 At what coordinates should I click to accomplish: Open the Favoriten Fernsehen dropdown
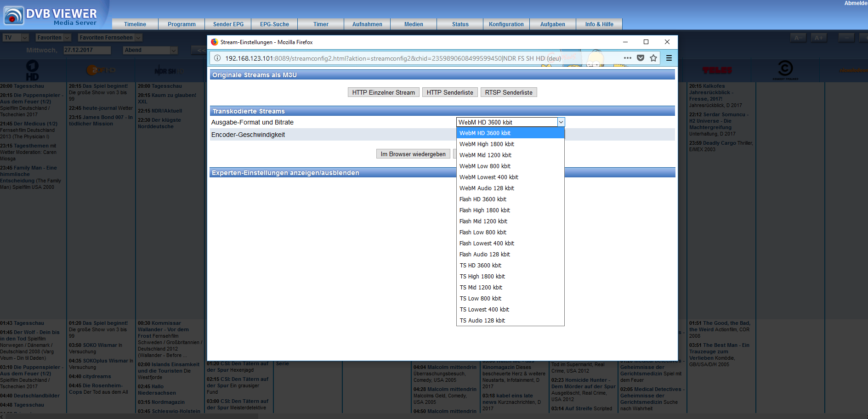click(x=110, y=38)
